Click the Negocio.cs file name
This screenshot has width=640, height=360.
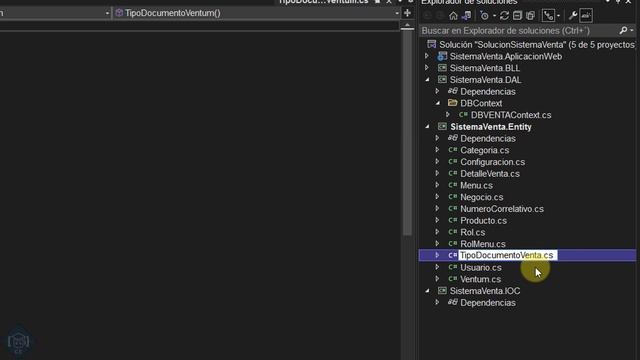pyautogui.click(x=482, y=197)
